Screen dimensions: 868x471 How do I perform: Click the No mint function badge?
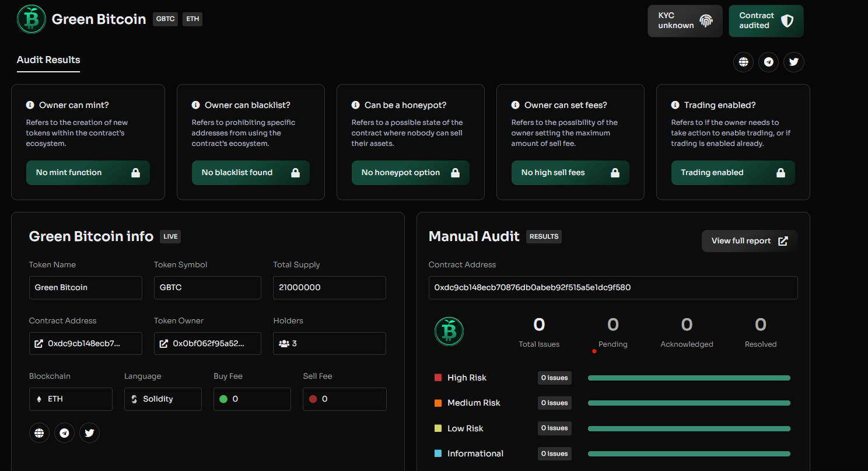point(88,173)
